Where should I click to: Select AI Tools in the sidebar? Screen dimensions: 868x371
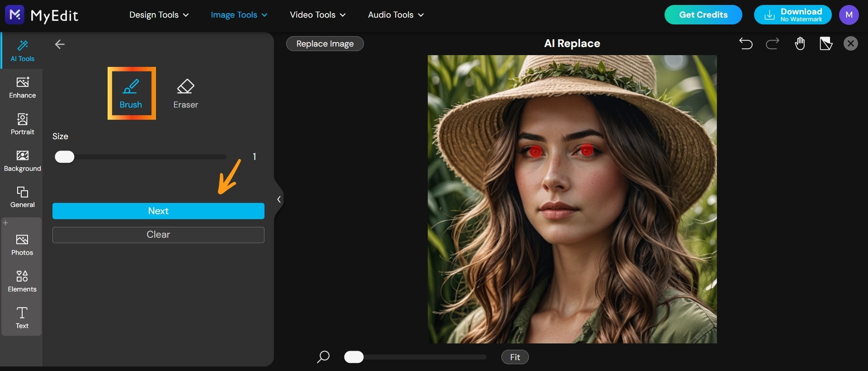[x=22, y=51]
